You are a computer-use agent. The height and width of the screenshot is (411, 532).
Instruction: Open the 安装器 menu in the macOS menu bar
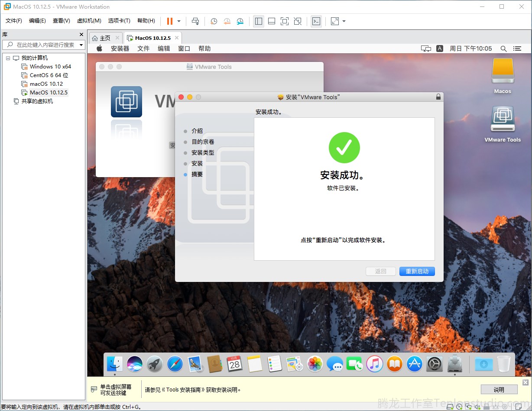(x=120, y=49)
